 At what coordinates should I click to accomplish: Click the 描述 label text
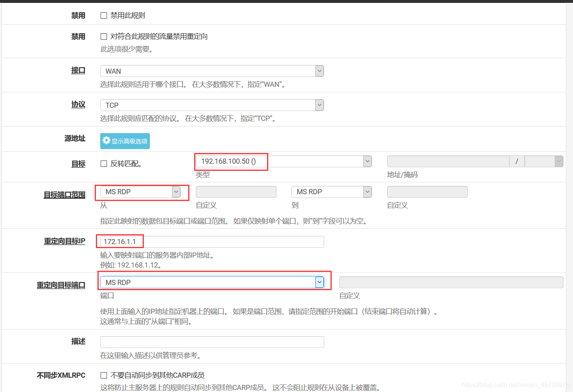(78, 341)
